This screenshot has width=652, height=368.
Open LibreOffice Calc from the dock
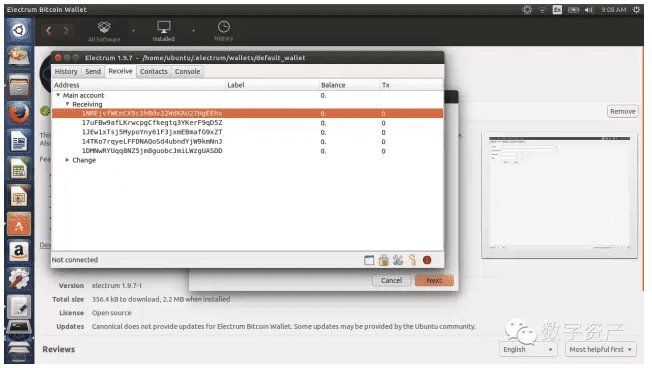coord(19,170)
